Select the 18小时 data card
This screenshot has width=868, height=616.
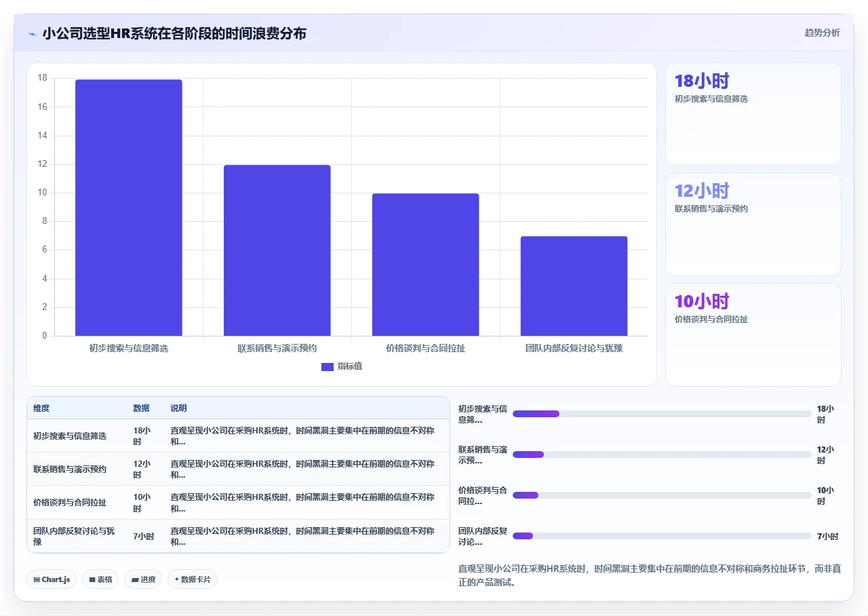click(x=753, y=114)
